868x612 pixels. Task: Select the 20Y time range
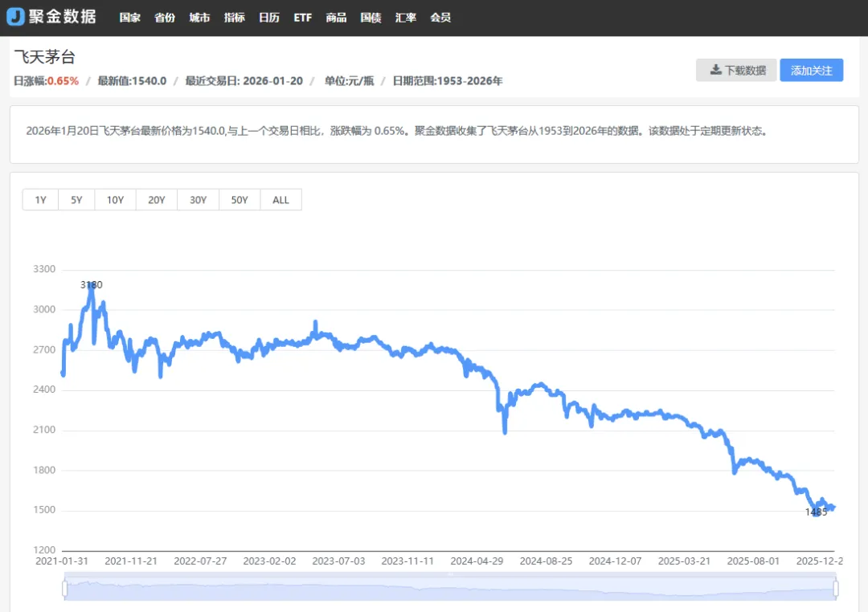click(x=157, y=200)
